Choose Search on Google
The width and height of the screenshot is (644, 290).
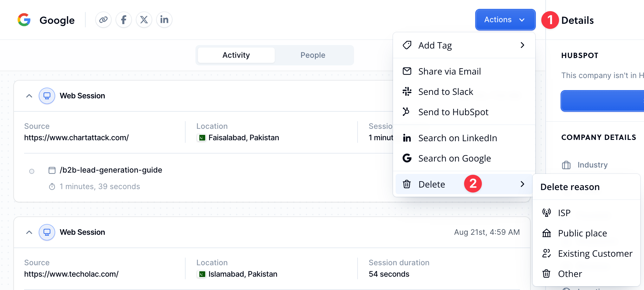tap(464, 158)
